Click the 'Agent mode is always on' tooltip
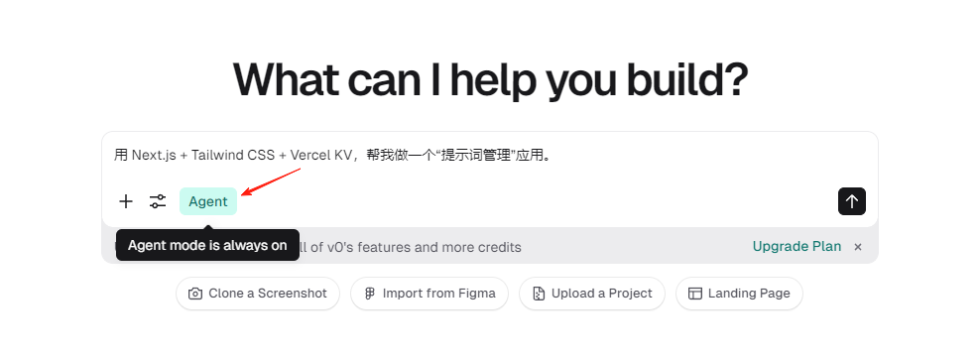 click(207, 245)
